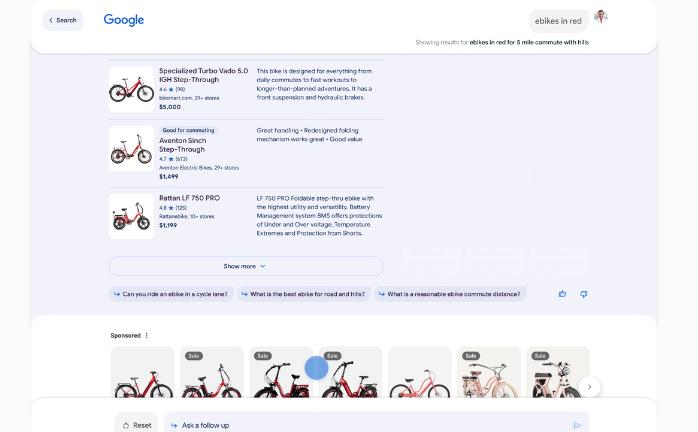698x432 pixels.
Task: Select 'What is the best ebike for road and hills?' chip
Action: tap(303, 294)
